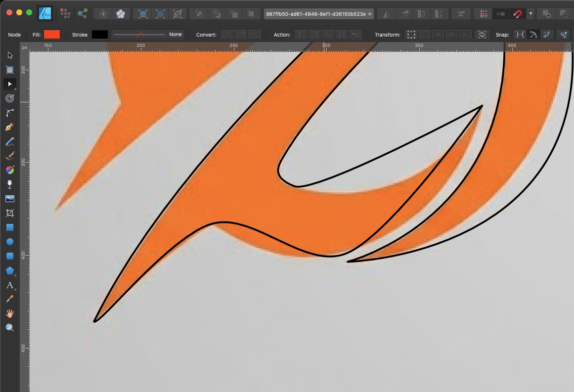Click the document title field

click(319, 14)
